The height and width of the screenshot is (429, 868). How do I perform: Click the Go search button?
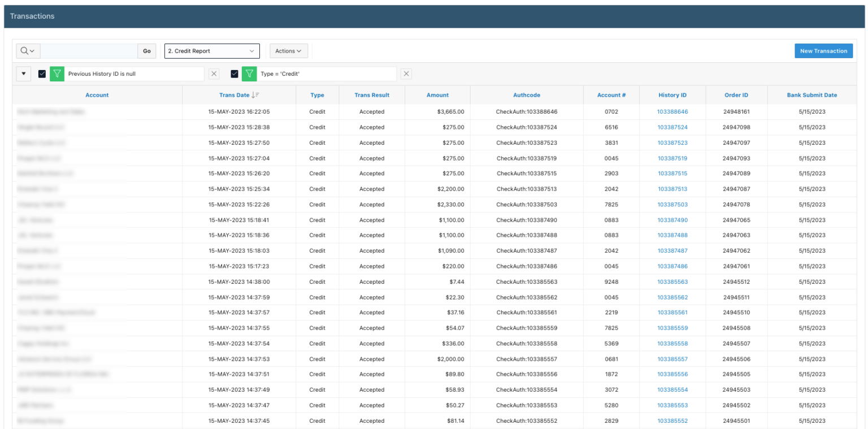coord(146,51)
